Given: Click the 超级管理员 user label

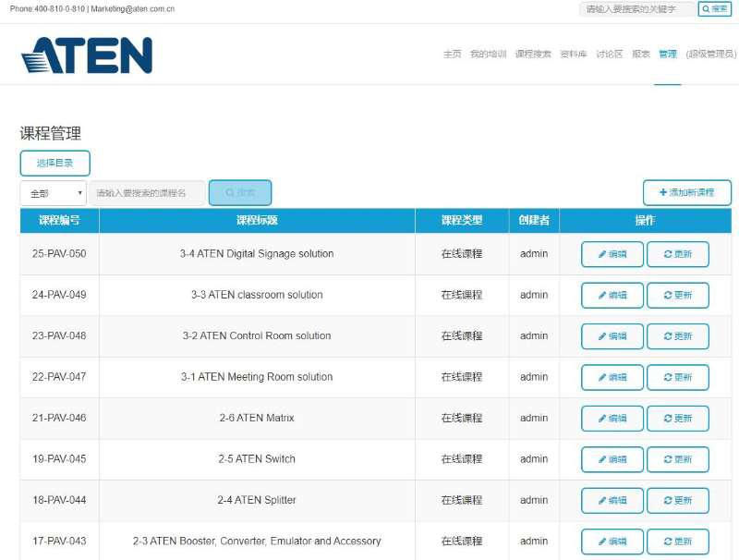Looking at the screenshot, I should coord(710,54).
